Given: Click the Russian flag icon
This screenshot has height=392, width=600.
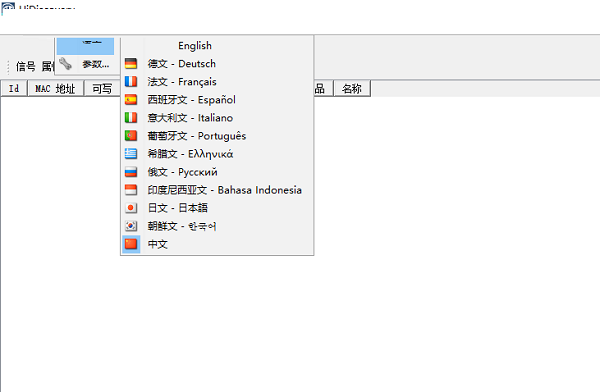Looking at the screenshot, I should (131, 172).
